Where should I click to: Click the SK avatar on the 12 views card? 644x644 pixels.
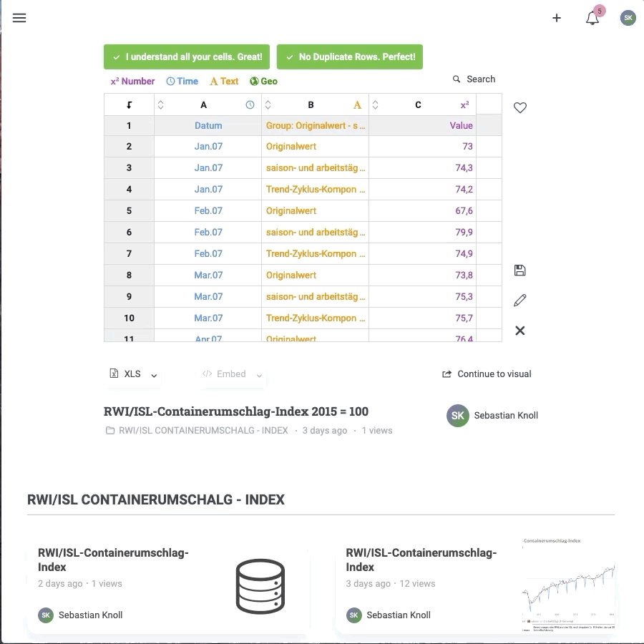click(353, 615)
